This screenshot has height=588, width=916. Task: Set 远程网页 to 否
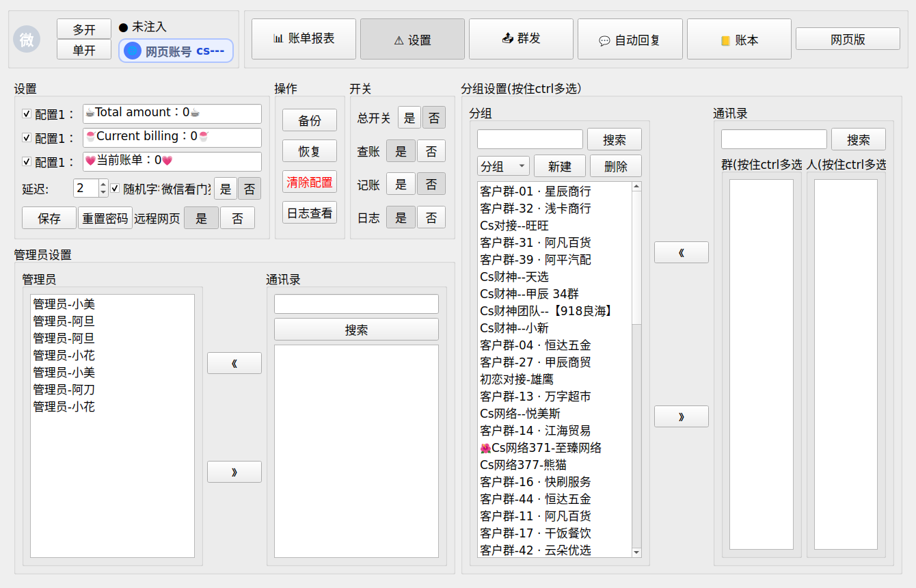(x=237, y=218)
